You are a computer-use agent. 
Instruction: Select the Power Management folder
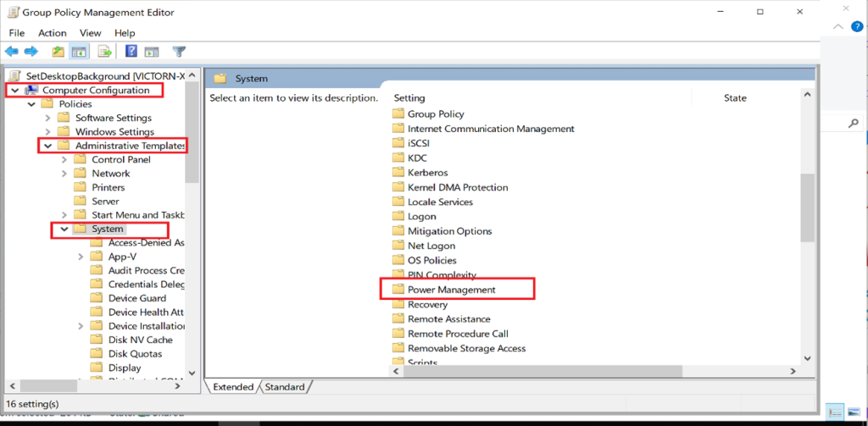click(451, 290)
